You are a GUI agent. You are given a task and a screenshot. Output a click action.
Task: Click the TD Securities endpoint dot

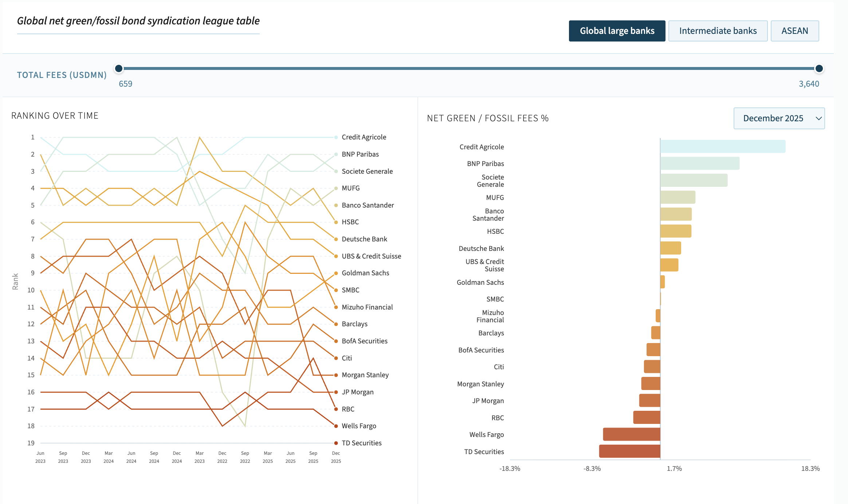pyautogui.click(x=336, y=443)
